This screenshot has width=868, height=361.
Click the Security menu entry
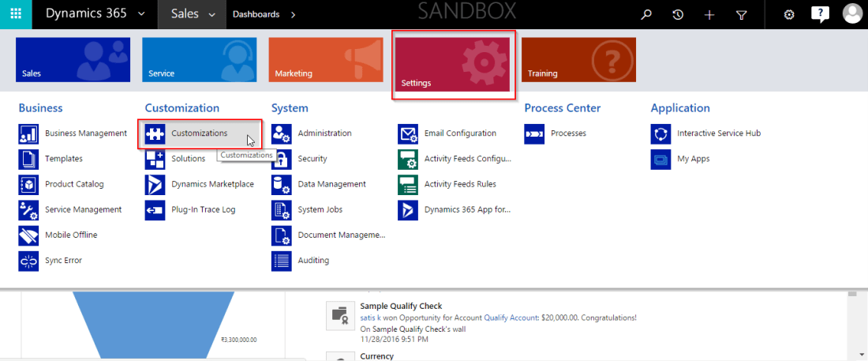(312, 159)
